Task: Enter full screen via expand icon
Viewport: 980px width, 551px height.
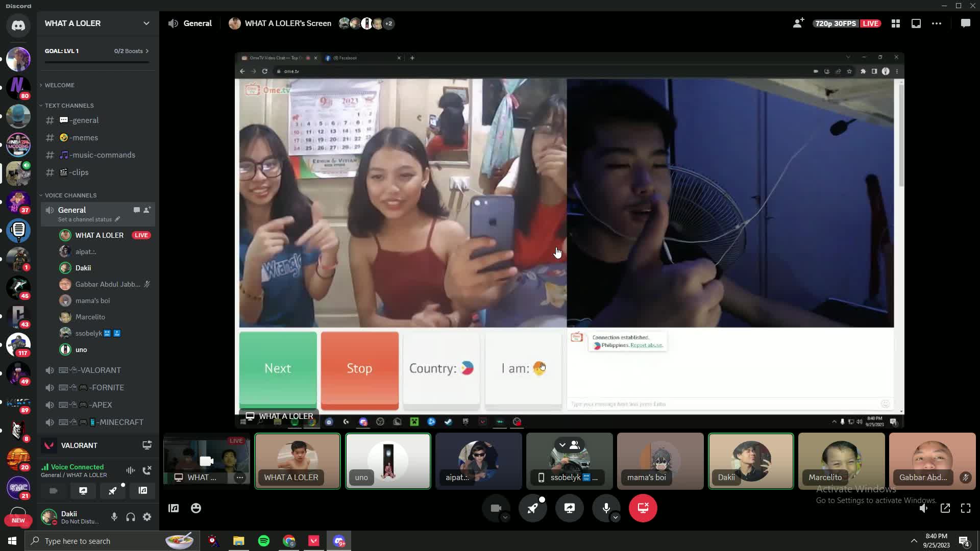Action: (x=966, y=508)
